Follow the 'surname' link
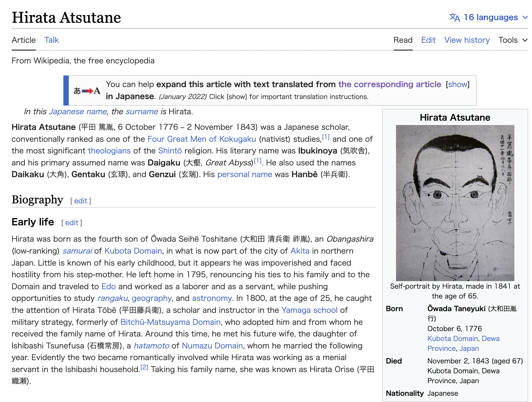This screenshot has width=532, height=402. (x=142, y=112)
